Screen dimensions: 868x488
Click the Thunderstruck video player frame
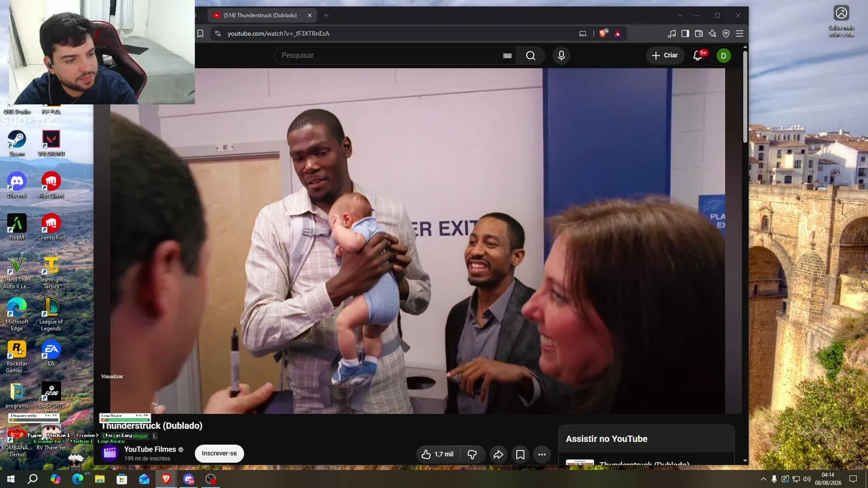(417, 241)
